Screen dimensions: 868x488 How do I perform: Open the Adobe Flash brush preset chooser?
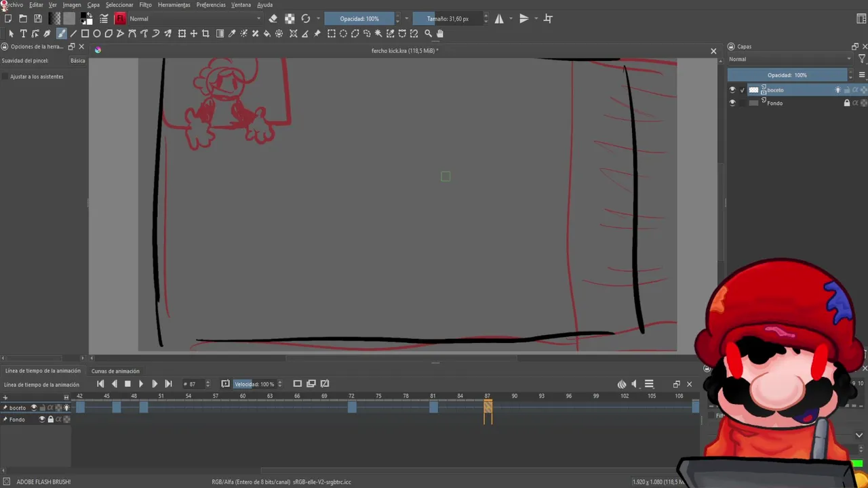pos(121,18)
